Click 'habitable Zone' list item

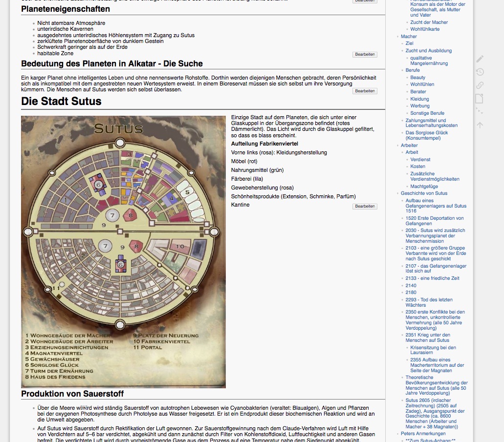pos(55,53)
